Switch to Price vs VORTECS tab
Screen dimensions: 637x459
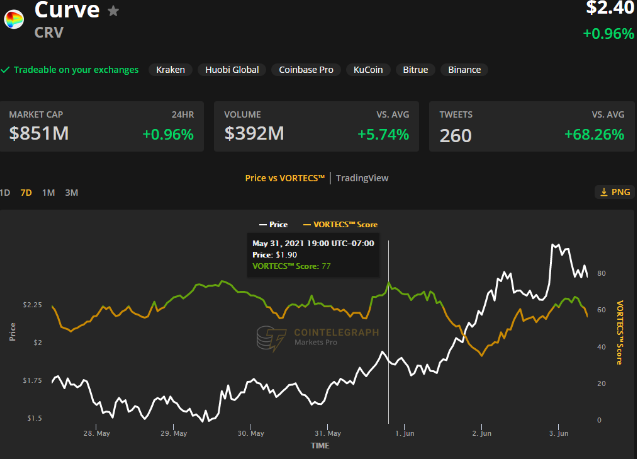click(285, 178)
